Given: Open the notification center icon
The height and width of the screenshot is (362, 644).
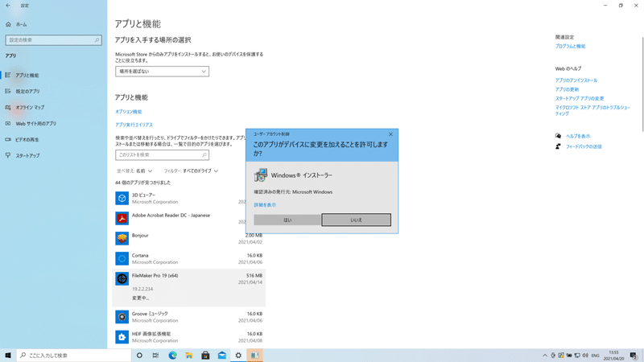Looking at the screenshot, I should 634,356.
